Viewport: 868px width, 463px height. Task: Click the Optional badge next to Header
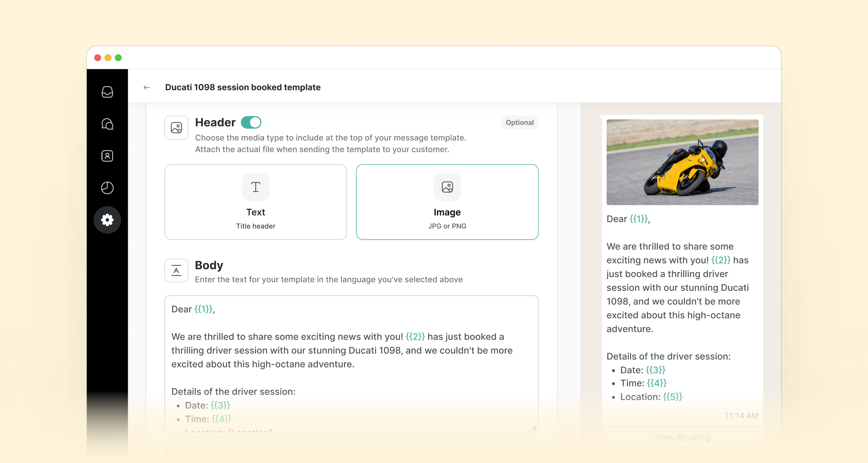tap(520, 123)
